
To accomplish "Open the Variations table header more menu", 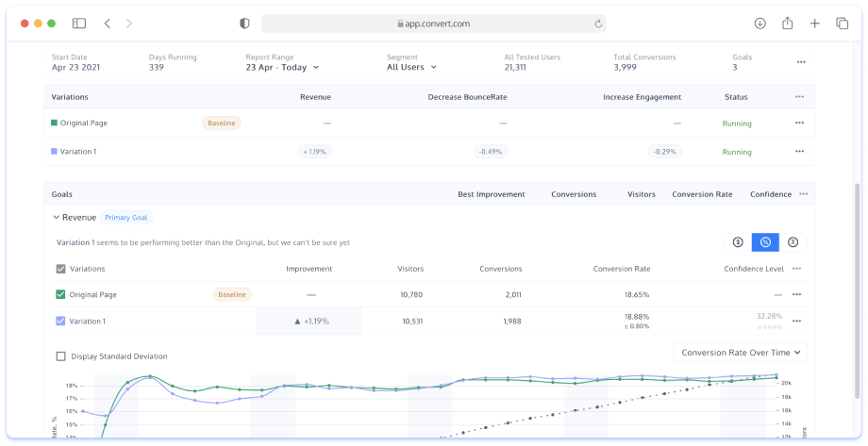I will tap(799, 97).
